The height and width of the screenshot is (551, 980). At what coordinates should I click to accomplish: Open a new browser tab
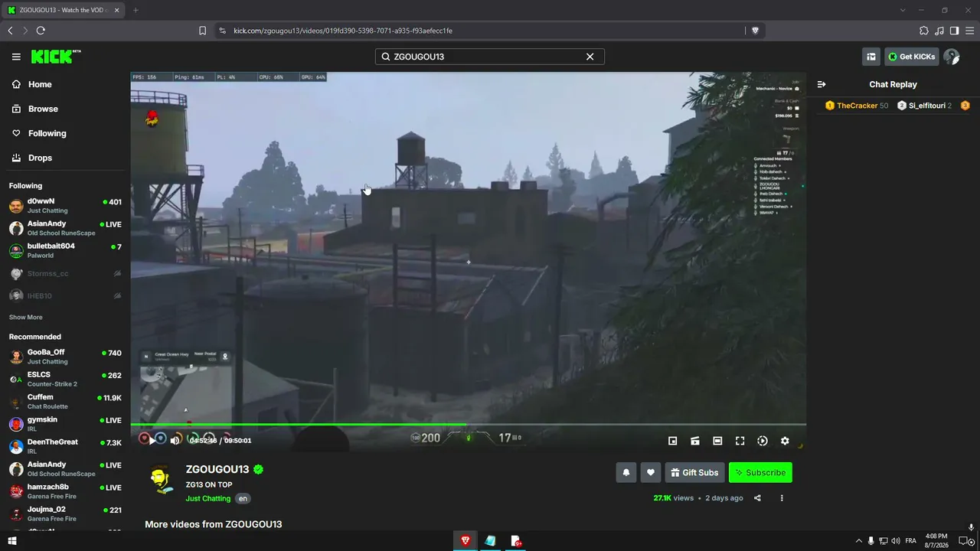click(x=136, y=10)
